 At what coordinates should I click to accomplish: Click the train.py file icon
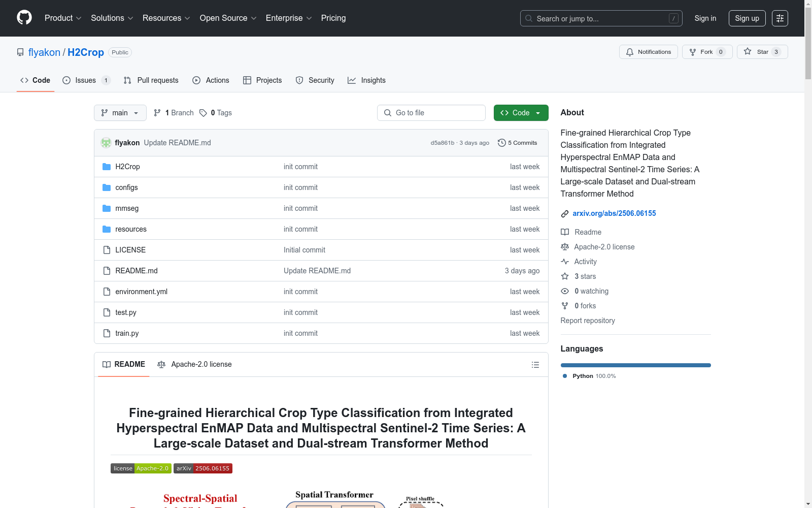pyautogui.click(x=107, y=333)
